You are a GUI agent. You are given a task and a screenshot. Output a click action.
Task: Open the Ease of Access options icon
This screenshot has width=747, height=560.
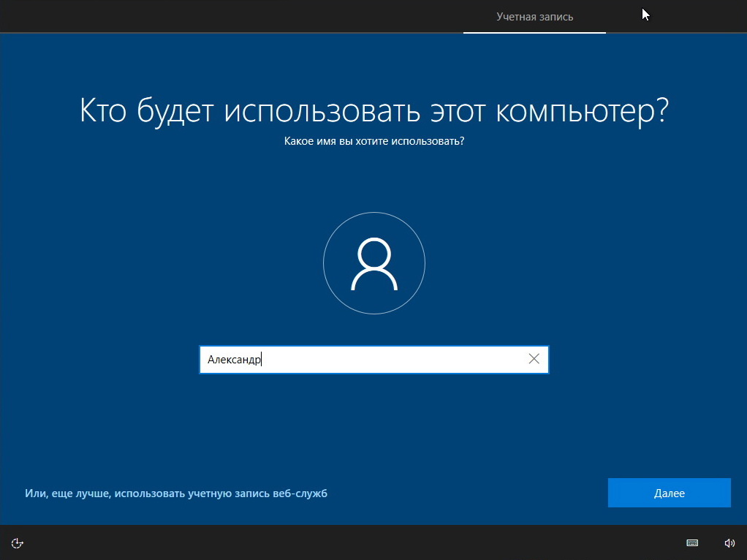click(x=18, y=542)
